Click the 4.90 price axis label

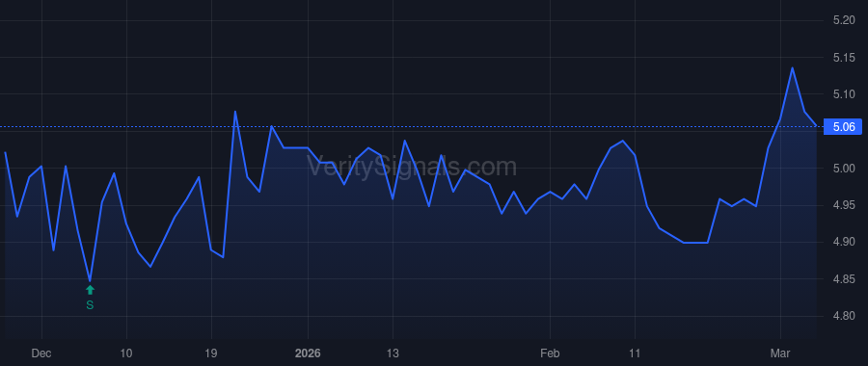tap(844, 242)
